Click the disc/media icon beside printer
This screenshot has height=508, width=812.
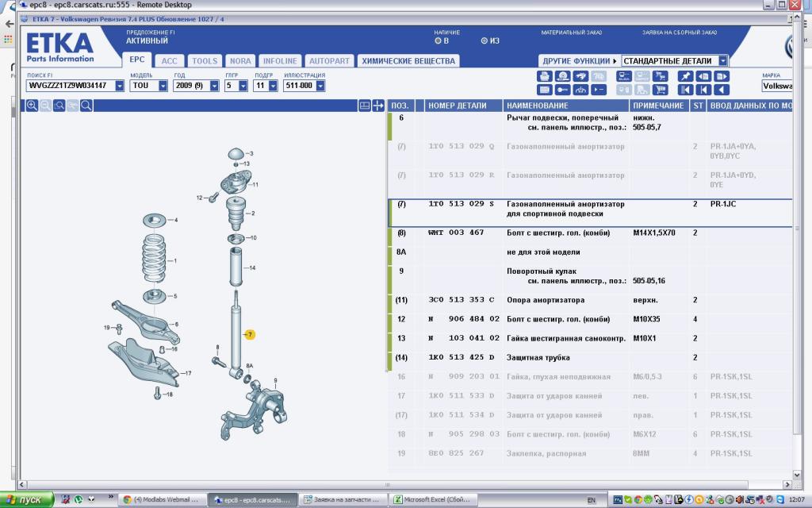coord(562,76)
